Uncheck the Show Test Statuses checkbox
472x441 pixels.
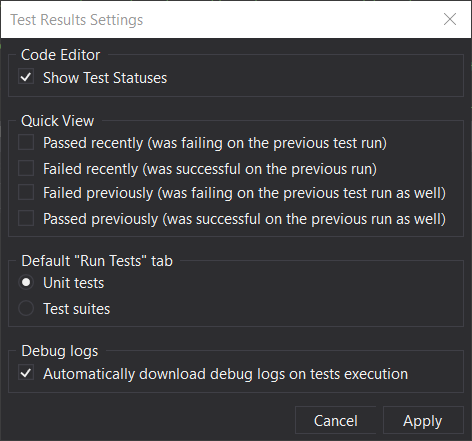26,77
